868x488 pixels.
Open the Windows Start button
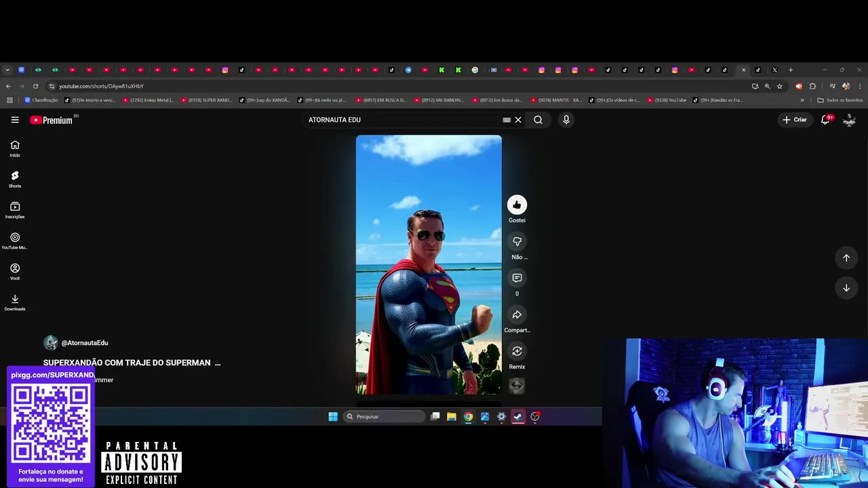tap(333, 417)
